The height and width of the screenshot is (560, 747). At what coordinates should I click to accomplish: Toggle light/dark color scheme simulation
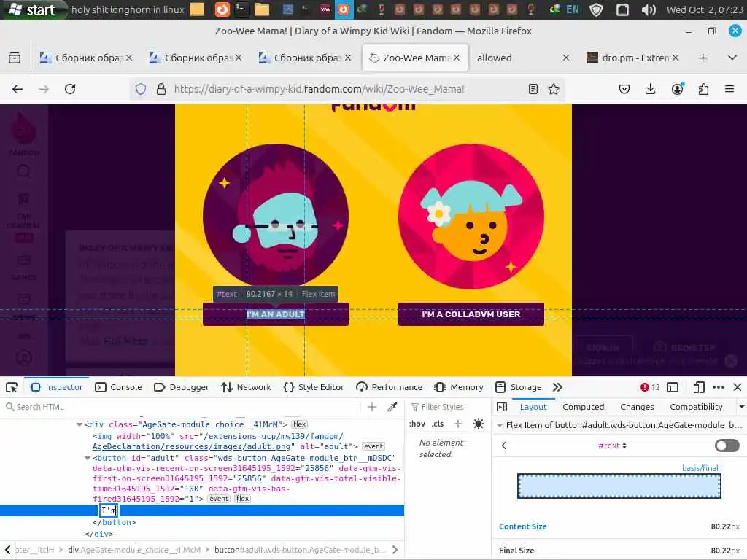[479, 424]
